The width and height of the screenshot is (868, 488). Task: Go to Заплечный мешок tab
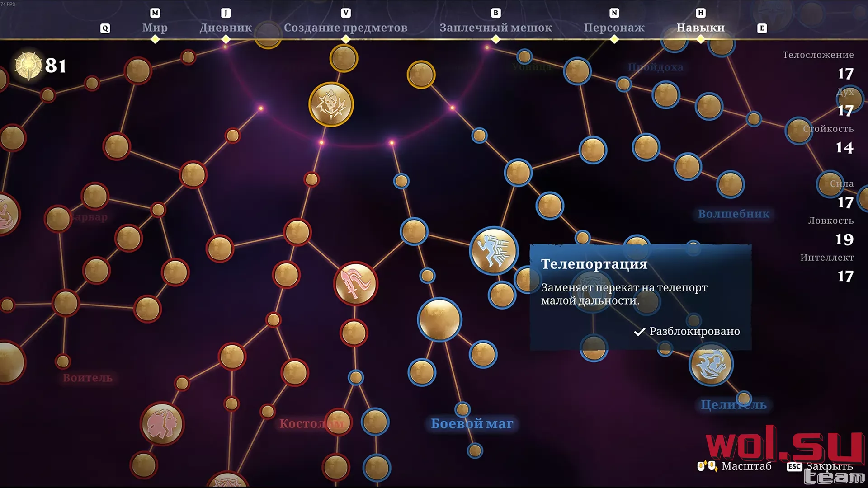(496, 28)
